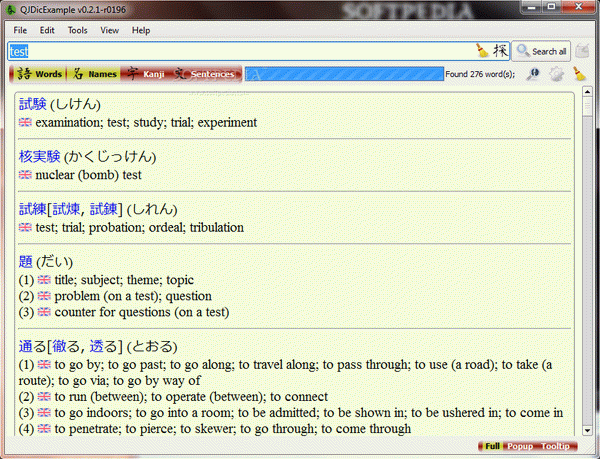Minimize the QJDicExample window

pos(532,7)
